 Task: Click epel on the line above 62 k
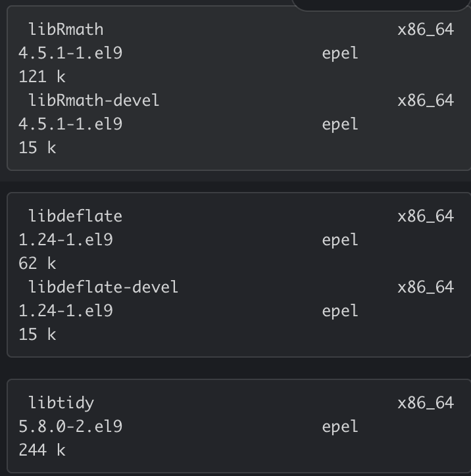coord(340,240)
